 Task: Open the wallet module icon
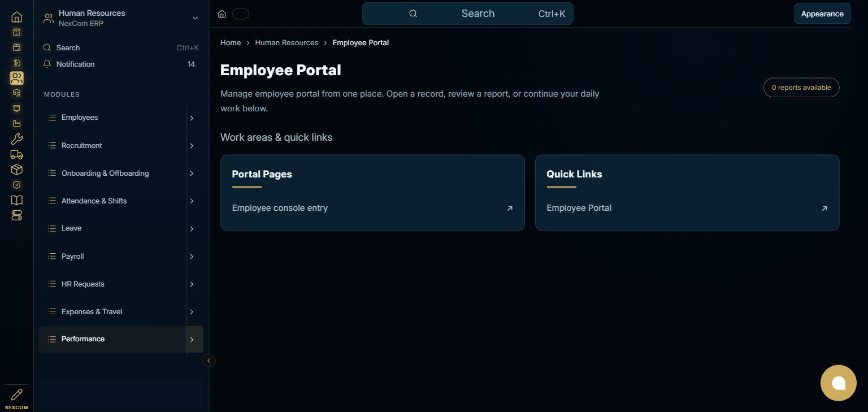16,47
